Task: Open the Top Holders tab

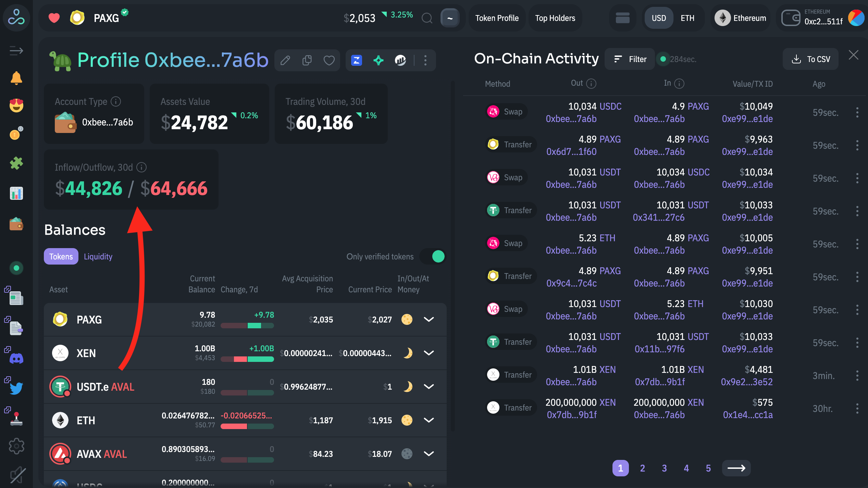Action: (555, 18)
